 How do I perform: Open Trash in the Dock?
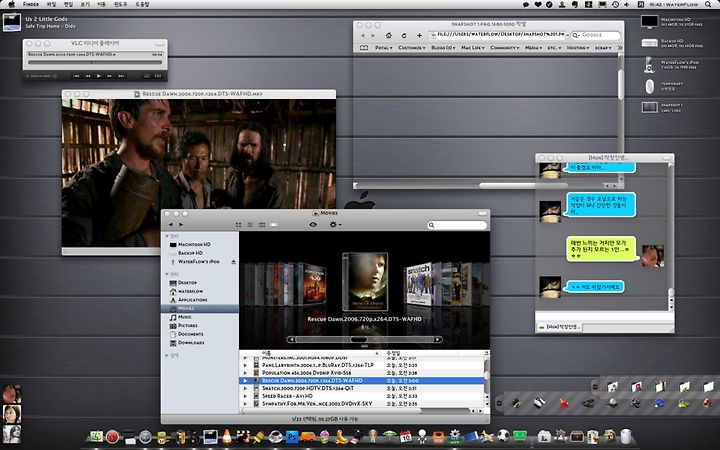click(x=625, y=436)
